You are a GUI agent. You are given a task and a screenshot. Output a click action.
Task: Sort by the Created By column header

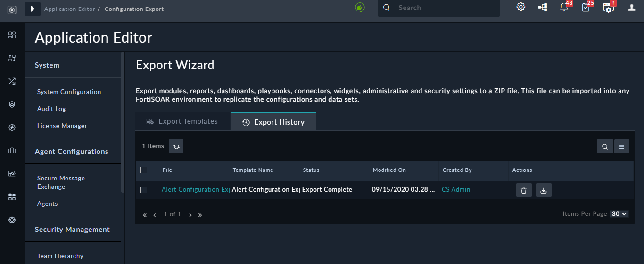click(457, 170)
